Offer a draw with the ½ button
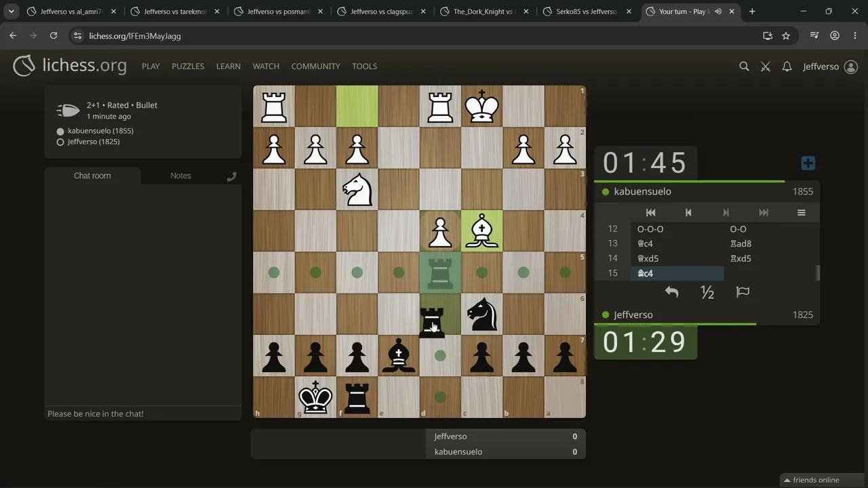 [707, 292]
